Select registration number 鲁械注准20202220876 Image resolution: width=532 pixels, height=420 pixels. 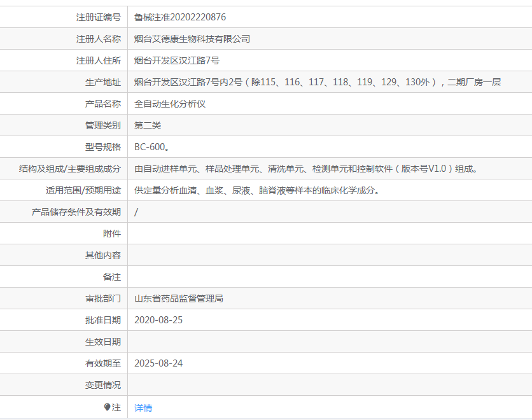pyautogui.click(x=180, y=17)
